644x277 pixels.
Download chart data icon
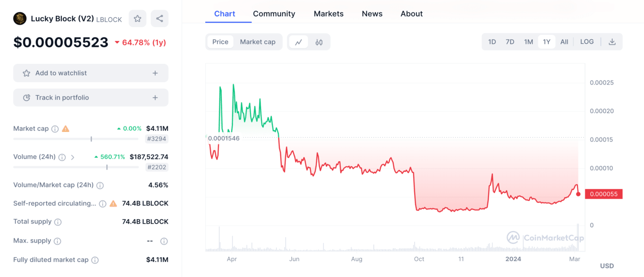(x=612, y=42)
